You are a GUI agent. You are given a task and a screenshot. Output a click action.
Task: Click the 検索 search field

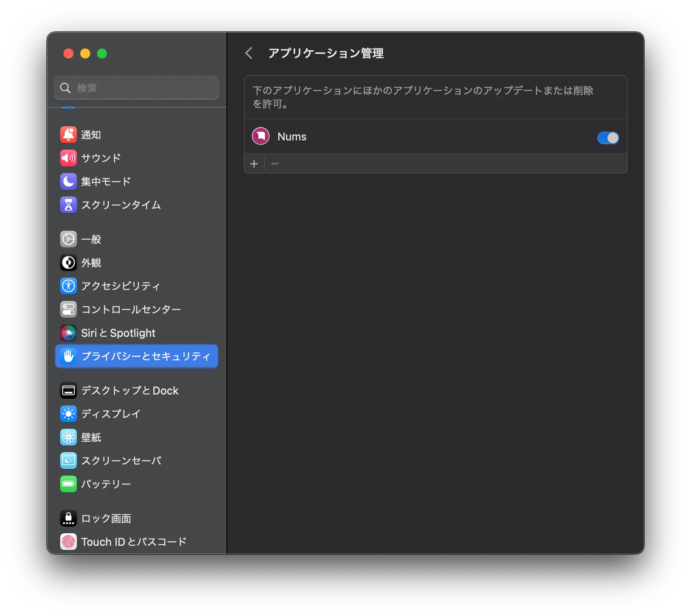(142, 88)
